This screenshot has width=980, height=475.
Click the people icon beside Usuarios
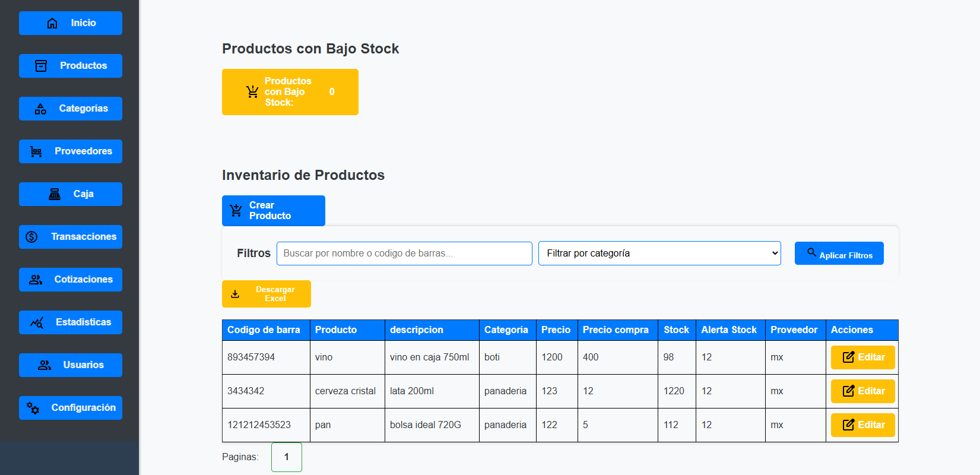45,365
